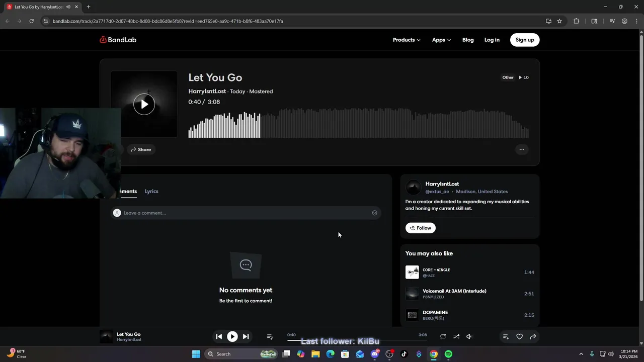Seek on the bottom player progress bar
The height and width of the screenshot is (362, 644).
(357, 340)
